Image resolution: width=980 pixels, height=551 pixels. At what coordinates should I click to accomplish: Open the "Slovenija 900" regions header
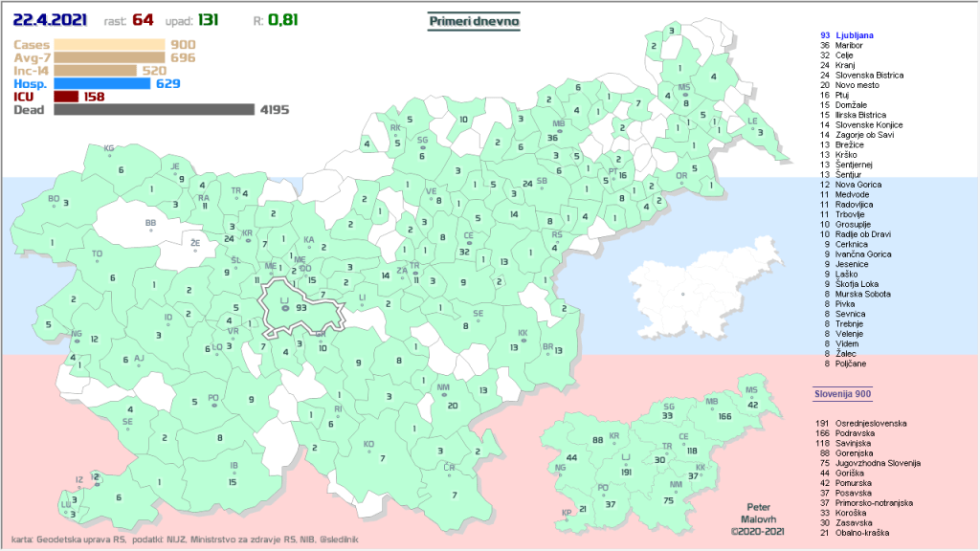coord(842,393)
